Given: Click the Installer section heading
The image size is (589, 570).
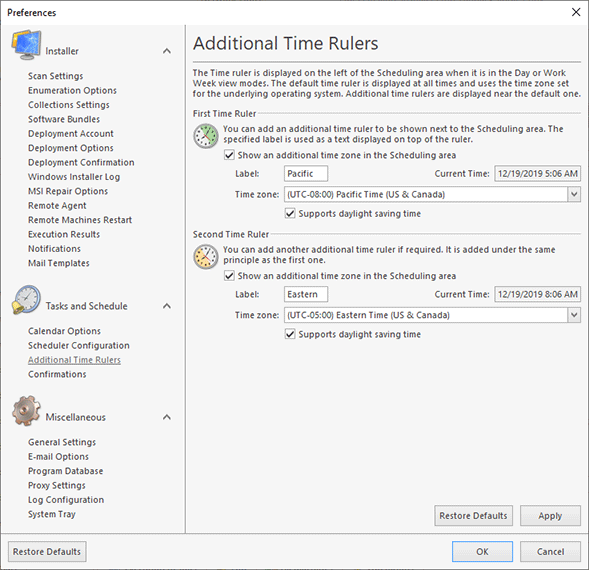Looking at the screenshot, I should (x=62, y=51).
